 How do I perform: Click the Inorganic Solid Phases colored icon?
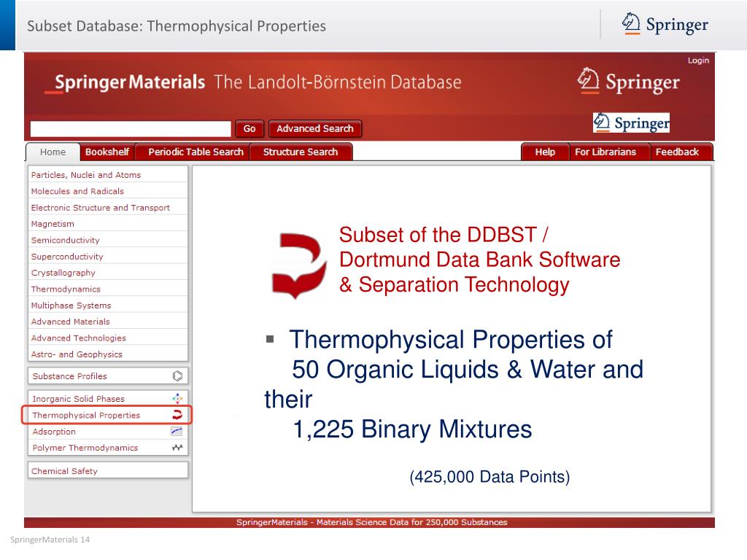[177, 399]
